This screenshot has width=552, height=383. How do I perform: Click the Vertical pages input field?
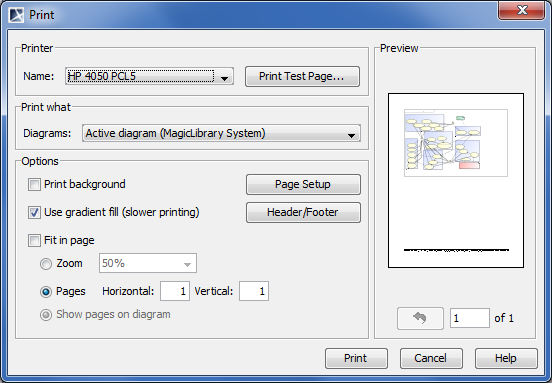coord(254,291)
